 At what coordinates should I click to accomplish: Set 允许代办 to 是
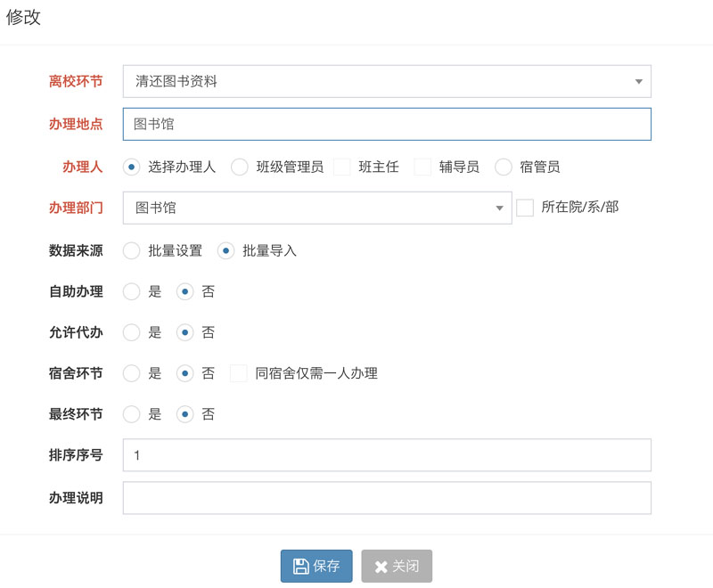click(132, 332)
